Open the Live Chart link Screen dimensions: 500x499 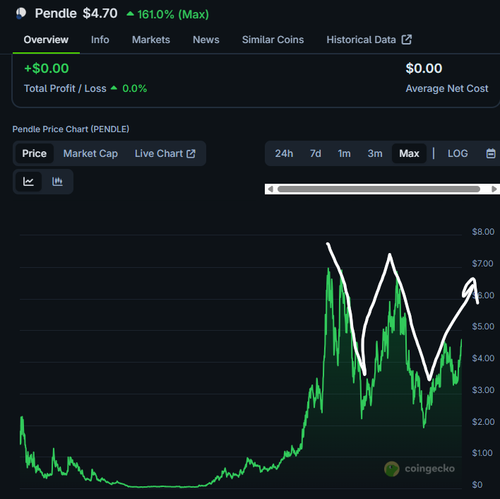165,153
